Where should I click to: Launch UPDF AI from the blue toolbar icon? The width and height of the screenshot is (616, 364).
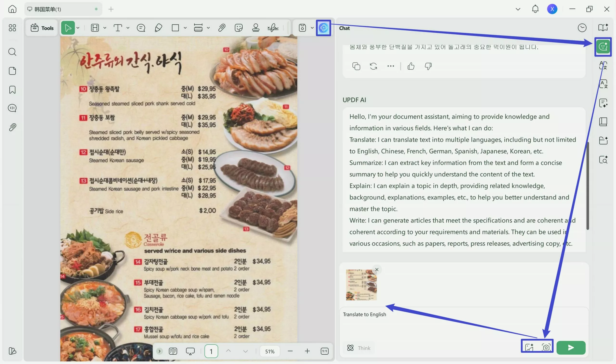[323, 28]
